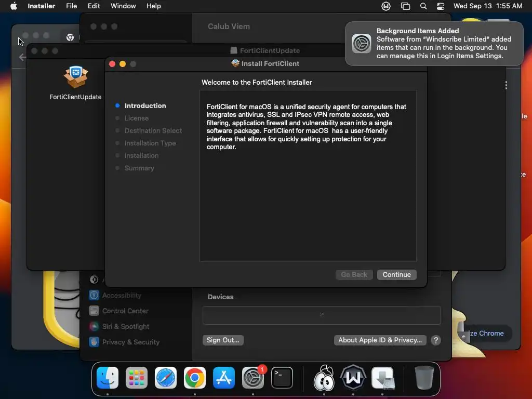Open Privacy & Security in Settings sidebar

(x=130, y=342)
